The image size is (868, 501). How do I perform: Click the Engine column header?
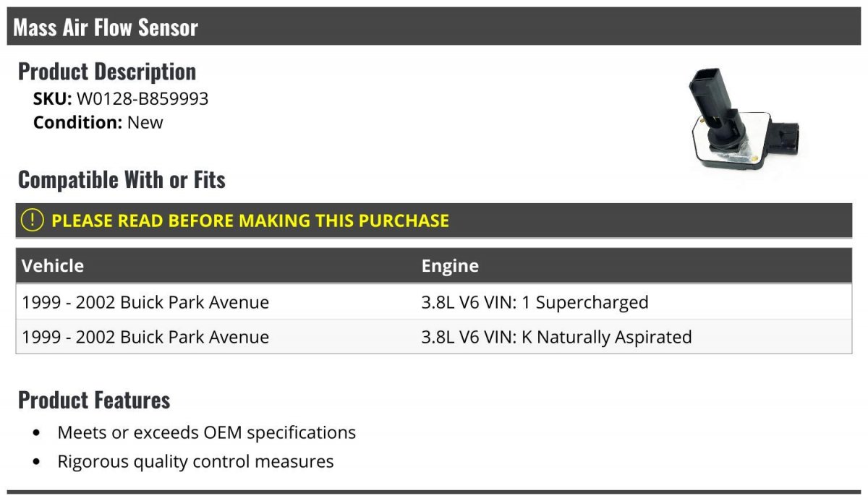[450, 265]
